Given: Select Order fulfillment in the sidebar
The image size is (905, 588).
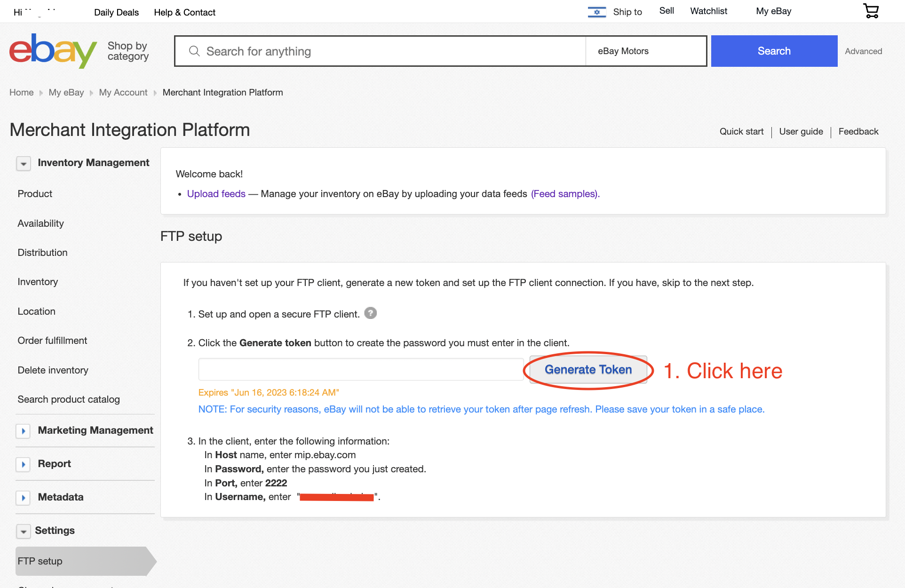Looking at the screenshot, I should click(x=52, y=341).
